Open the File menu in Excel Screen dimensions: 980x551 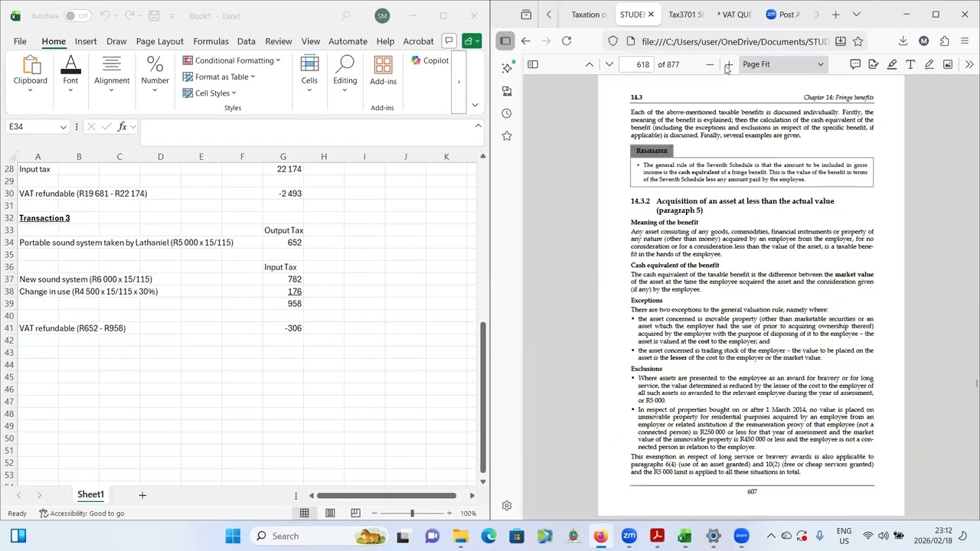click(20, 41)
